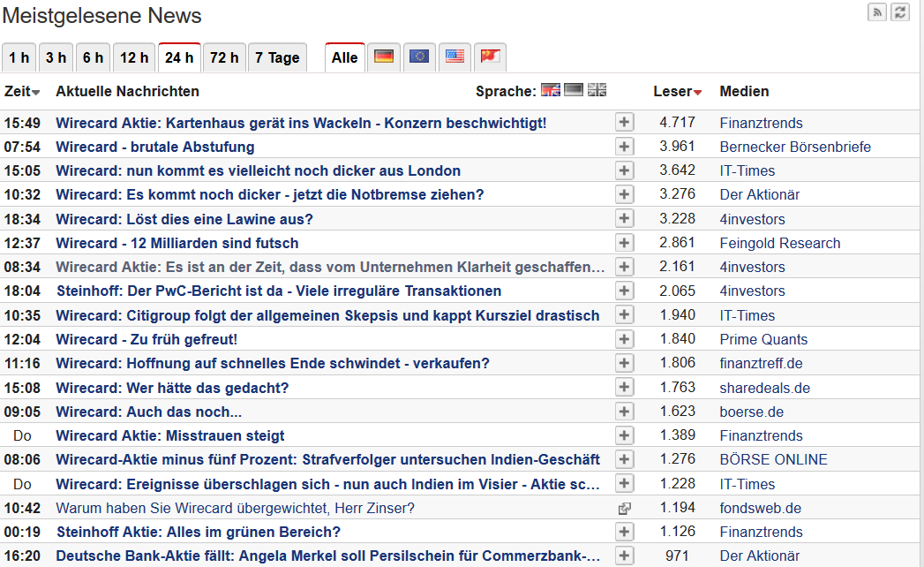Screen dimensions: 924x567
Task: Sort by Zeit column arrow
Action: coord(36,93)
